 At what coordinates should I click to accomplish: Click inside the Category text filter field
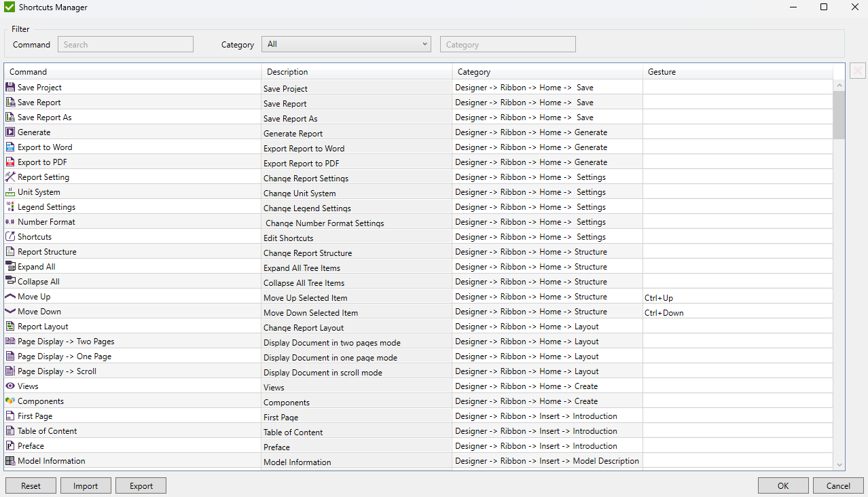[507, 43]
